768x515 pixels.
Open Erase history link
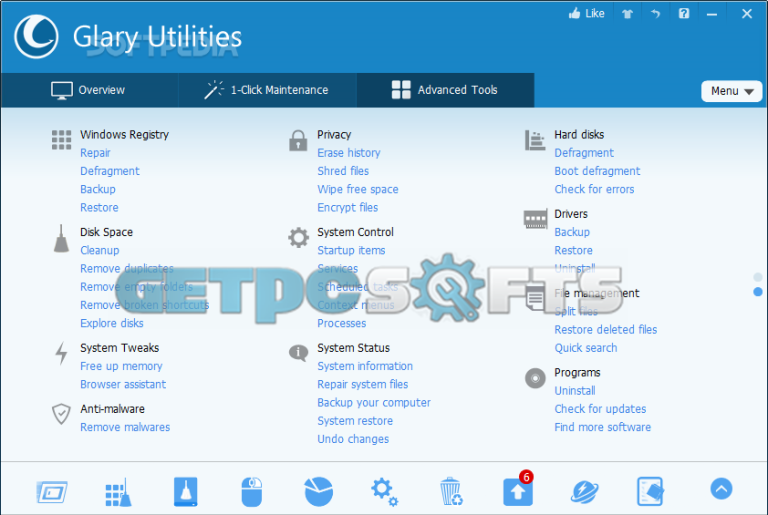[x=349, y=153]
